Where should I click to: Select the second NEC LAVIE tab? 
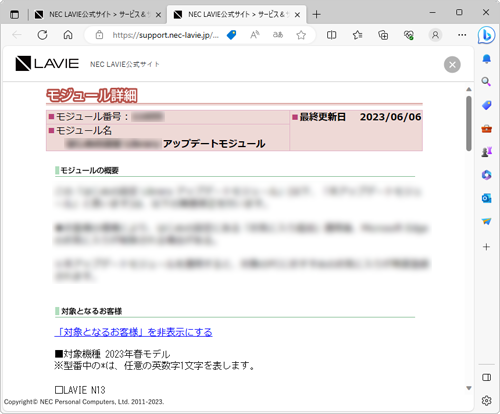coord(236,15)
